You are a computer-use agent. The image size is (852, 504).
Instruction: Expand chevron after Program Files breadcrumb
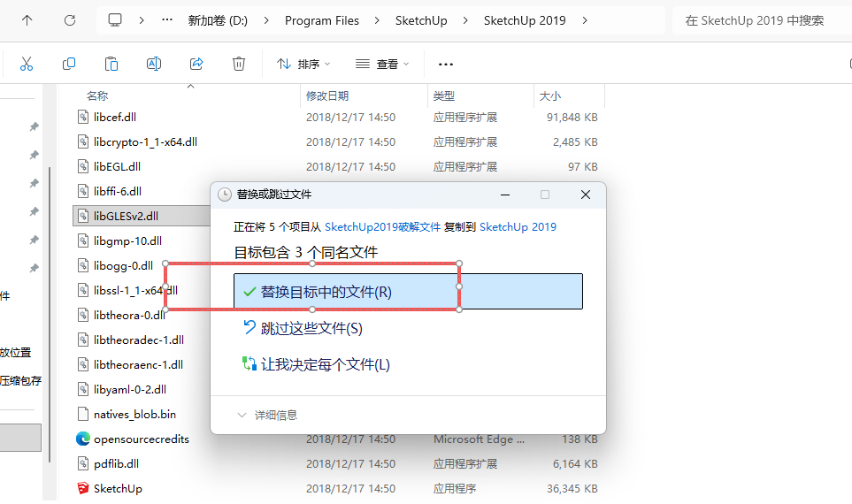tap(377, 20)
